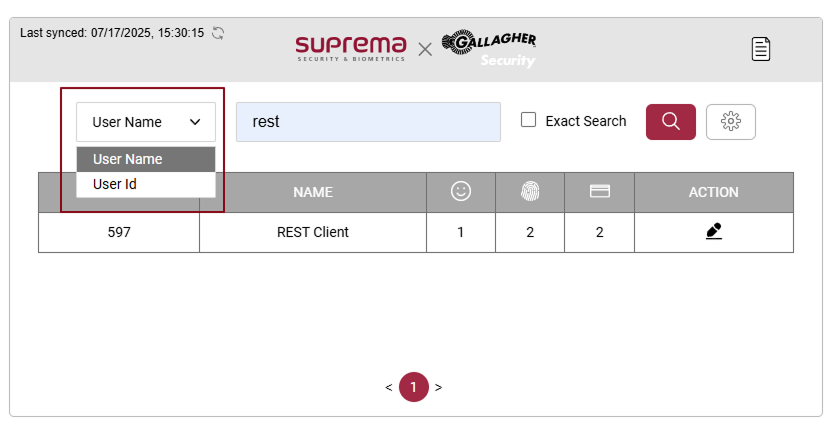Image resolution: width=835 pixels, height=434 pixels.
Task: Click the red search magnifier button
Action: tap(670, 121)
